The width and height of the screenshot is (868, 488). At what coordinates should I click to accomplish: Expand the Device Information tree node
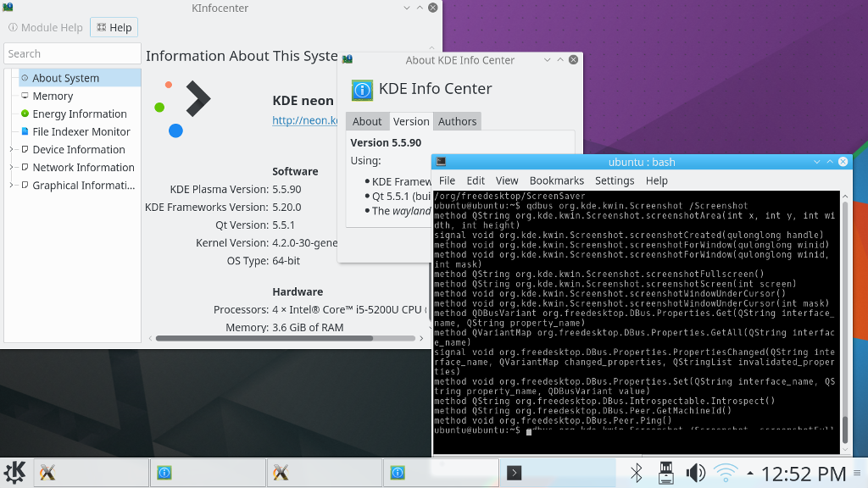click(12, 150)
